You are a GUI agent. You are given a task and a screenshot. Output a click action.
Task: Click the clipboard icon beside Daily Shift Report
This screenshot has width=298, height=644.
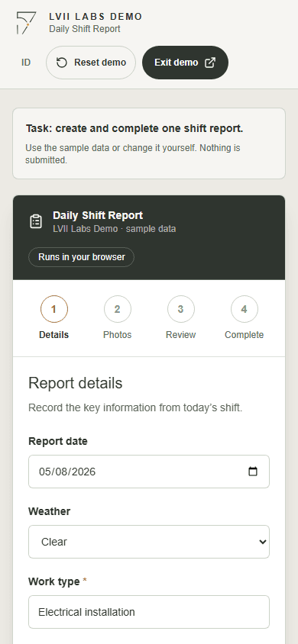36,221
